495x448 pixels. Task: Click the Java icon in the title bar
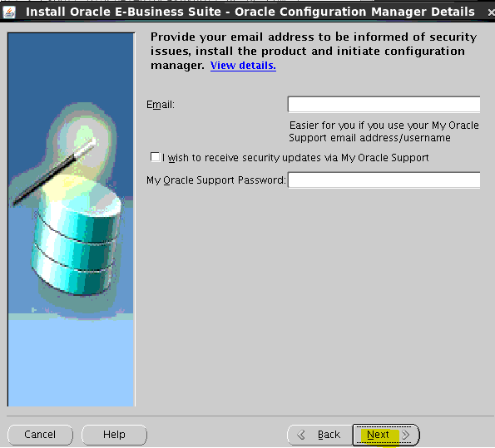[x=9, y=12]
